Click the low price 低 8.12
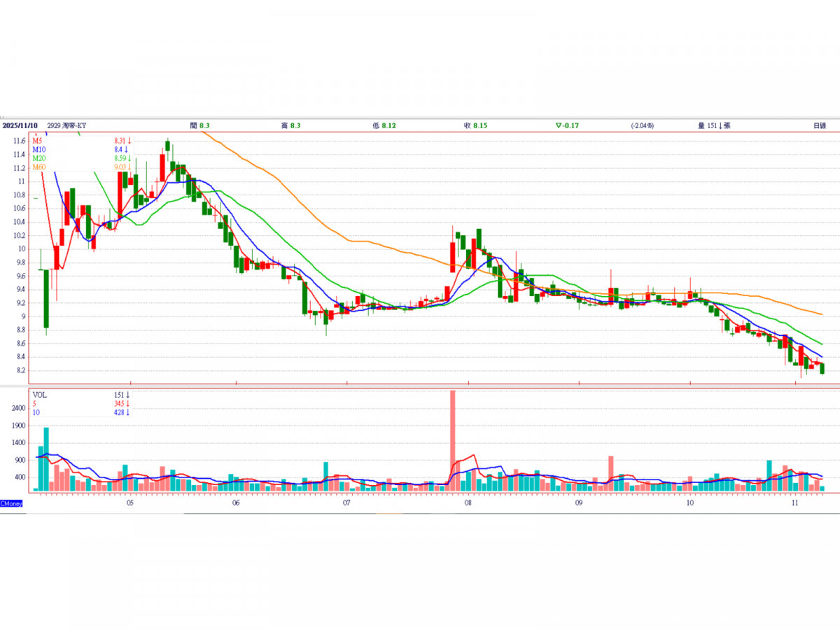 pyautogui.click(x=385, y=125)
